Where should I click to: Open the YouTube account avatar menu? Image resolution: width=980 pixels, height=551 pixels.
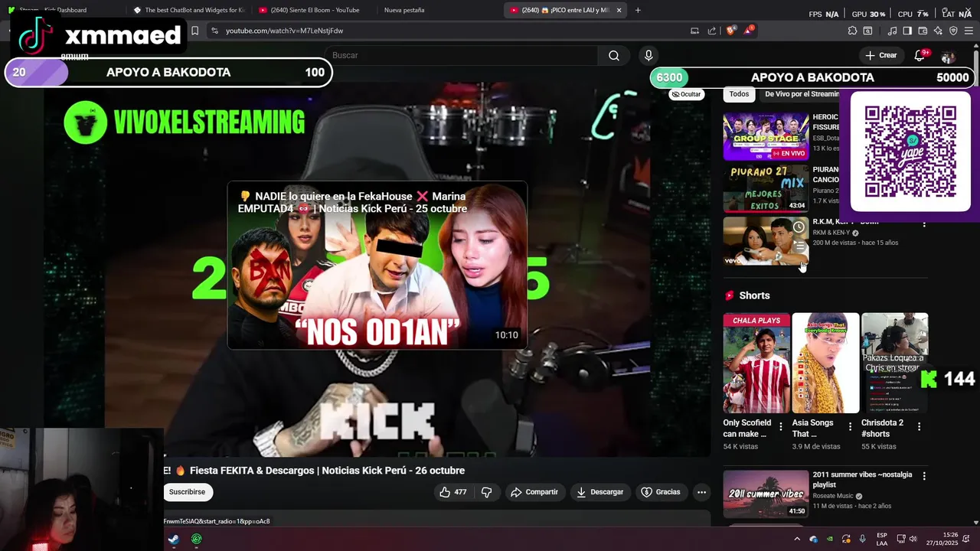pyautogui.click(x=948, y=57)
